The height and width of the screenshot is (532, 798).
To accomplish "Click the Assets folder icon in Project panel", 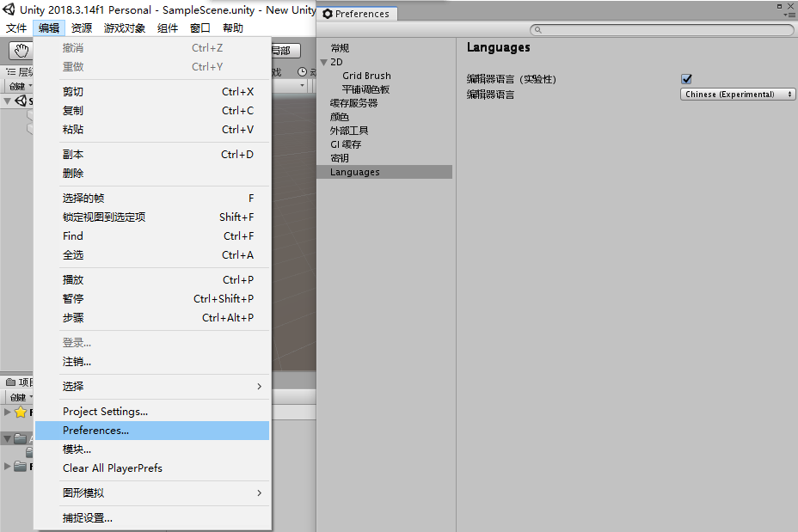I will [x=18, y=438].
